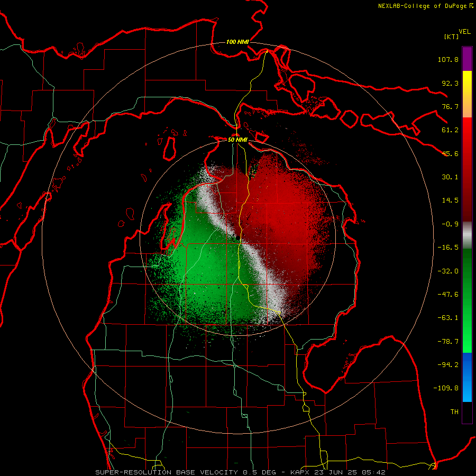Click the Super-Resolution Base Velocity caption
Image resolution: width=476 pixels, height=476 pixels.
240,472
